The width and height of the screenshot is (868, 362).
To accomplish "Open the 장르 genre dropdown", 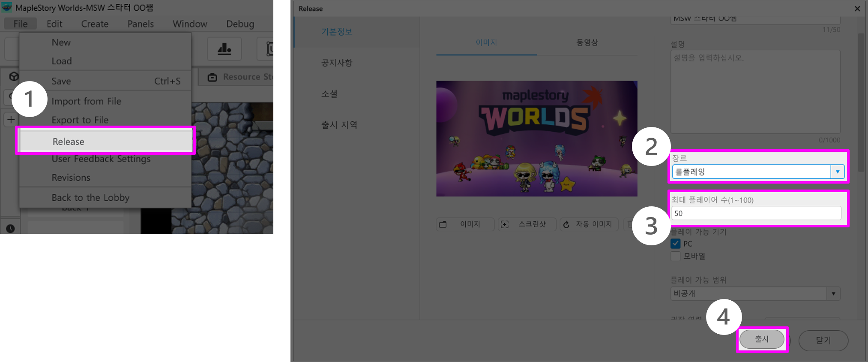I will point(758,172).
